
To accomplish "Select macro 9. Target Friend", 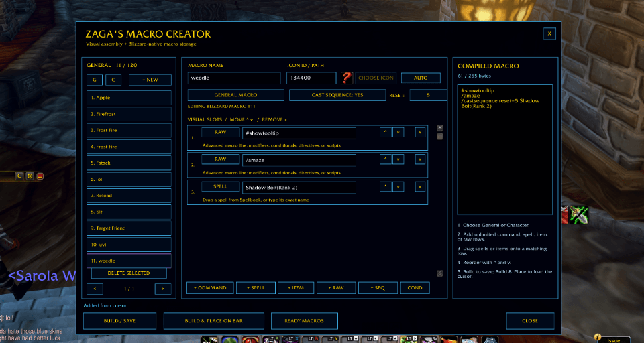I will tap(129, 228).
